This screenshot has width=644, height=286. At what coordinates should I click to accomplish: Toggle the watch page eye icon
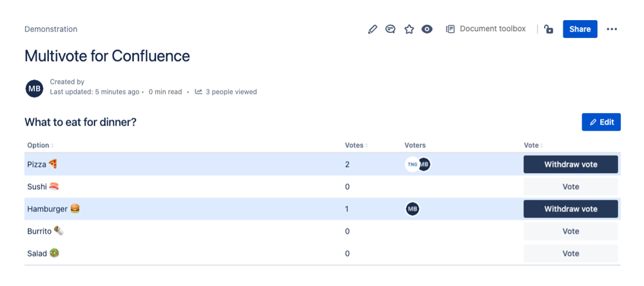[427, 29]
